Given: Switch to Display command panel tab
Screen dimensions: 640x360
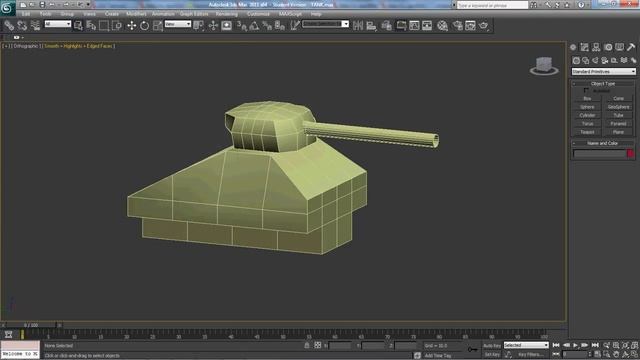Looking at the screenshot, I should (620, 47).
